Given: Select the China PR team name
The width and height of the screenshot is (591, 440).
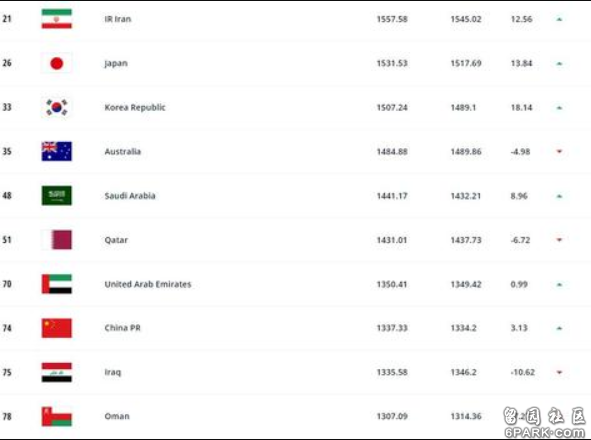Looking at the screenshot, I should pyautogui.click(x=122, y=328).
